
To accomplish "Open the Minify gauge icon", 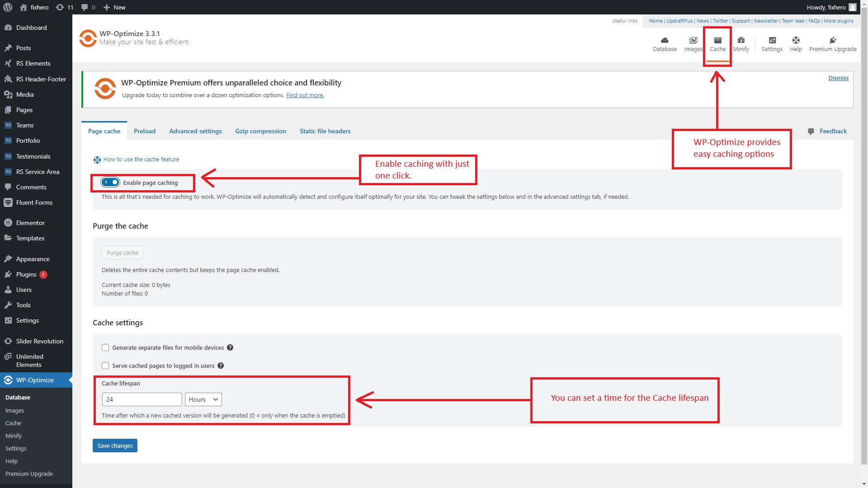I will pyautogui.click(x=741, y=40).
